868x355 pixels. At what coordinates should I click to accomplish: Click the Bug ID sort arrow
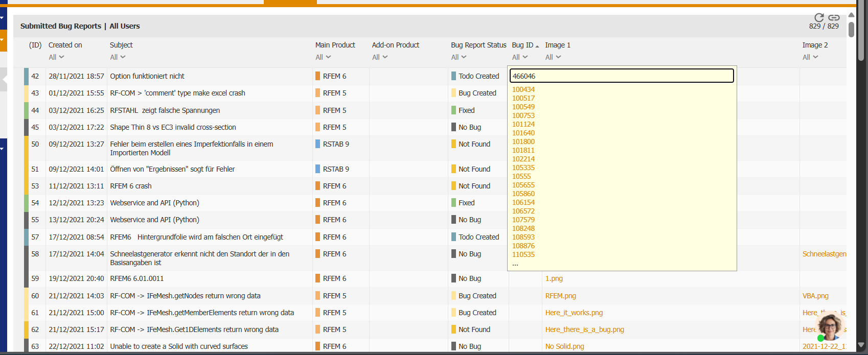pyautogui.click(x=537, y=46)
